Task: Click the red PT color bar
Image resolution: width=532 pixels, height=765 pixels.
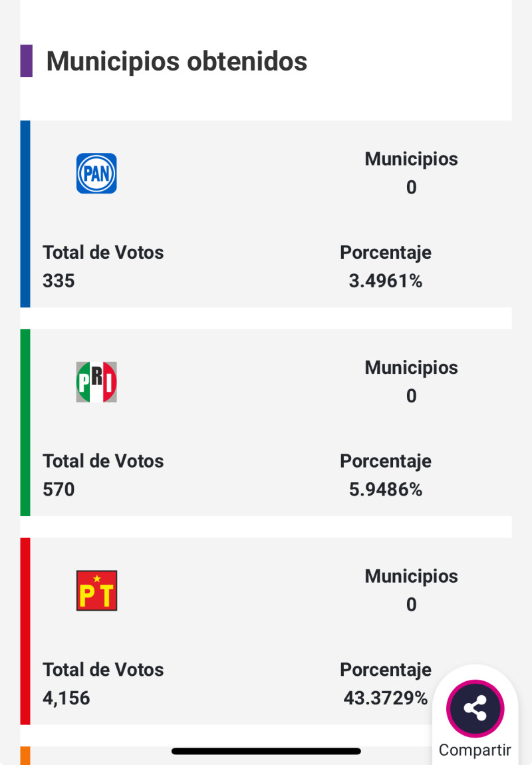Action: pyautogui.click(x=25, y=631)
